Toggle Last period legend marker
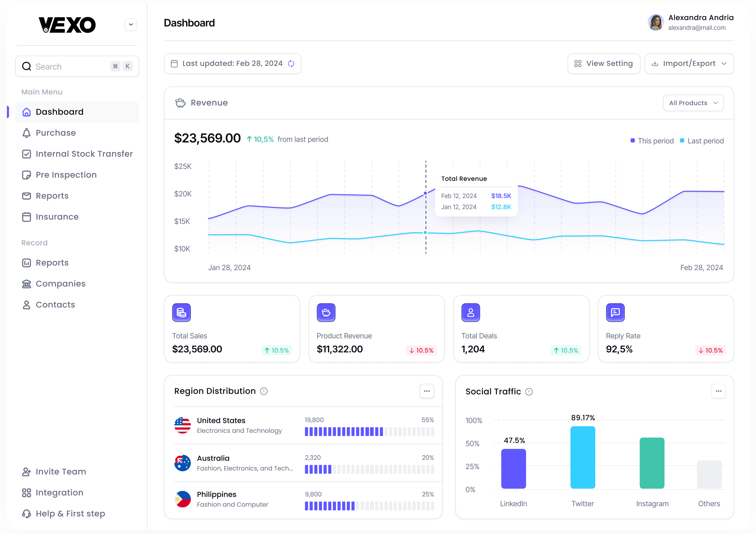Viewport: 756px width, 534px height. coord(682,141)
